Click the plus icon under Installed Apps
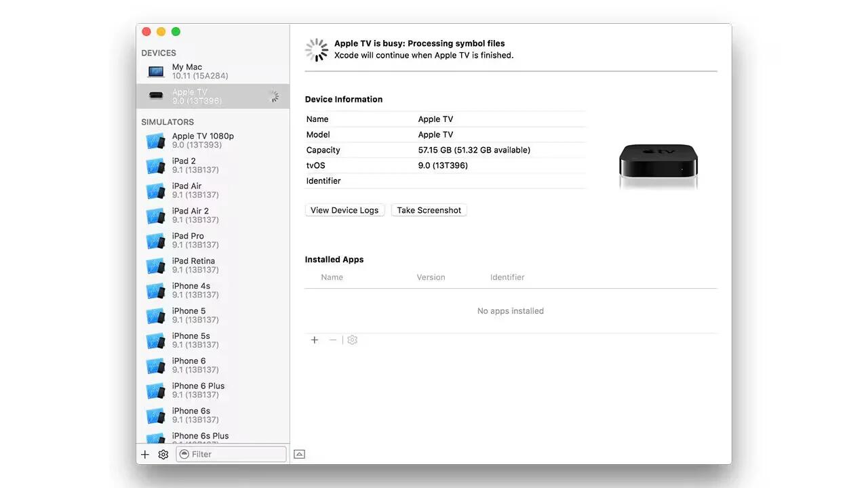The height and width of the screenshot is (488, 868). 315,340
